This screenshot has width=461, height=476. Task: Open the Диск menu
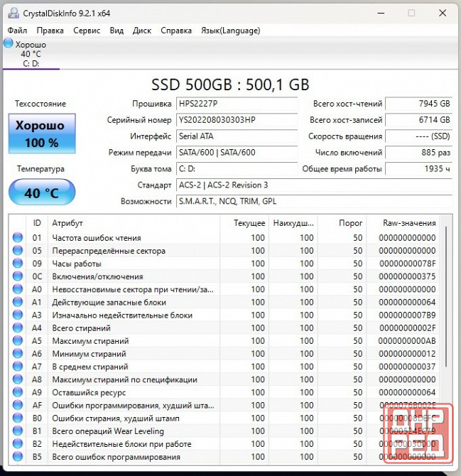tap(142, 31)
